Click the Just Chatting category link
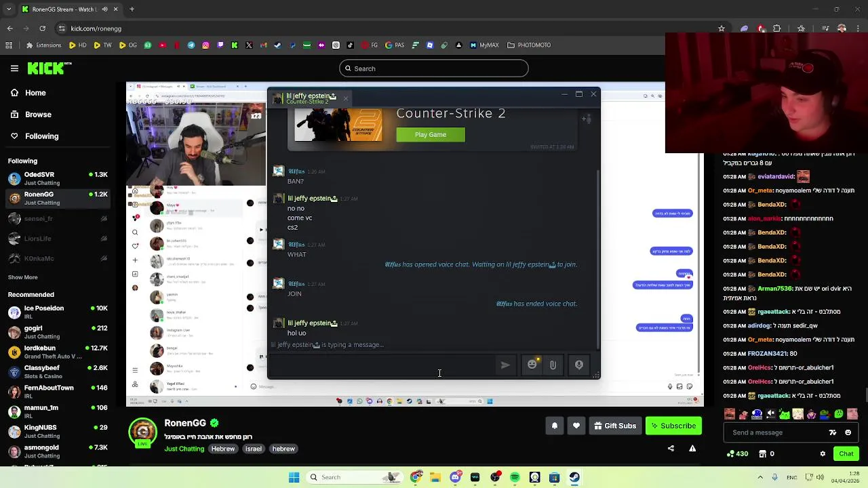 (x=184, y=449)
